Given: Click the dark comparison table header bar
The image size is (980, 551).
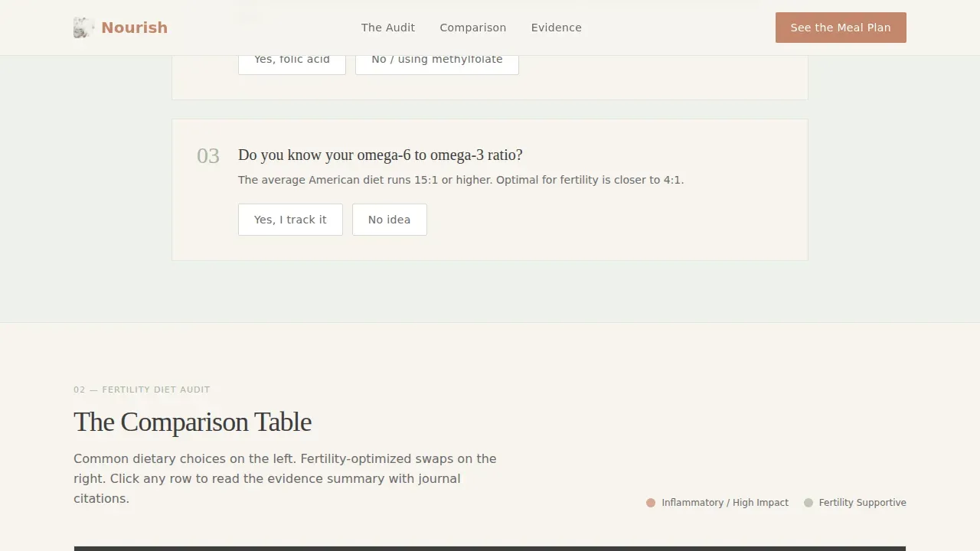Looking at the screenshot, I should [490, 549].
